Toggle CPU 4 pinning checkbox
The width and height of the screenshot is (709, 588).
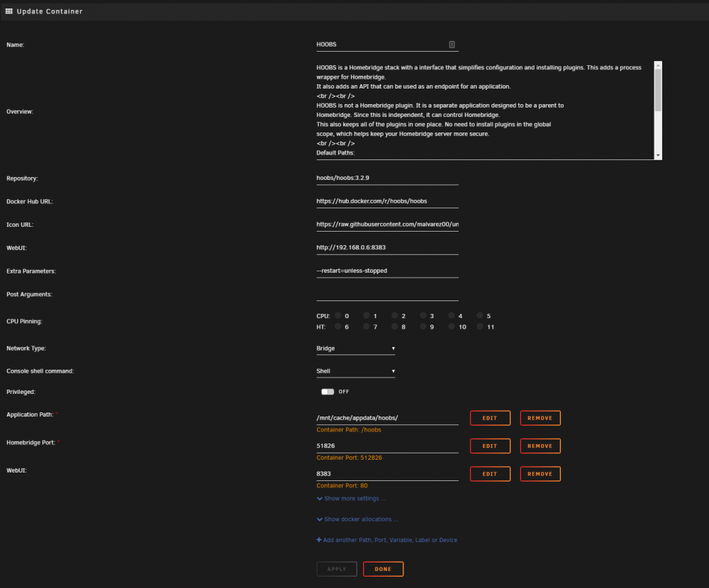[x=451, y=315]
